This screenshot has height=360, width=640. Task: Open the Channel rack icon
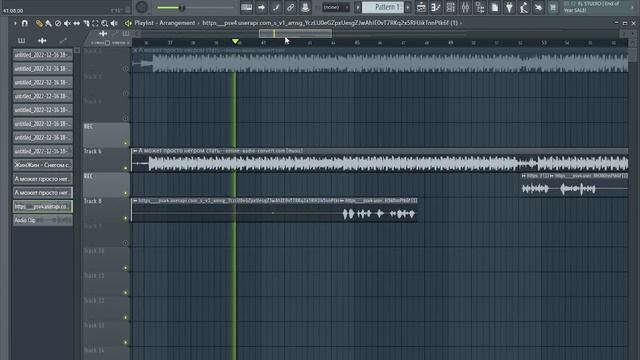(451, 7)
